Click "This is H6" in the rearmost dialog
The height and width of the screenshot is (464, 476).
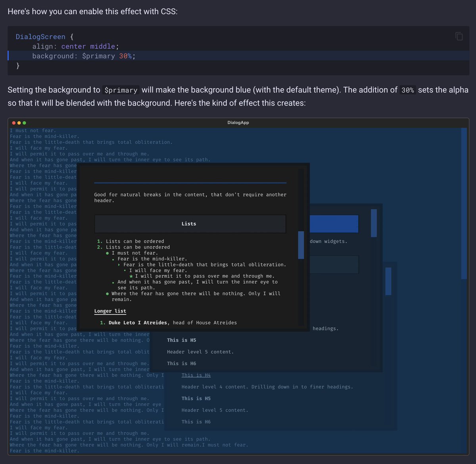(196, 422)
